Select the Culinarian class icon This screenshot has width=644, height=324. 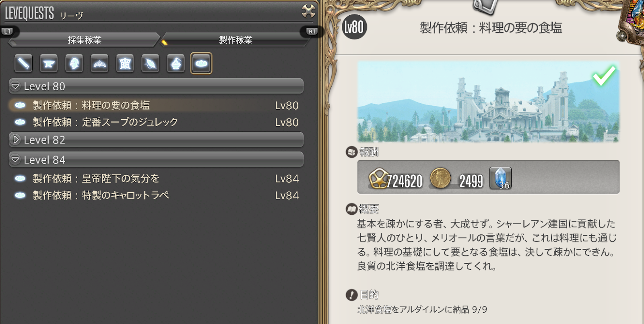pyautogui.click(x=201, y=63)
